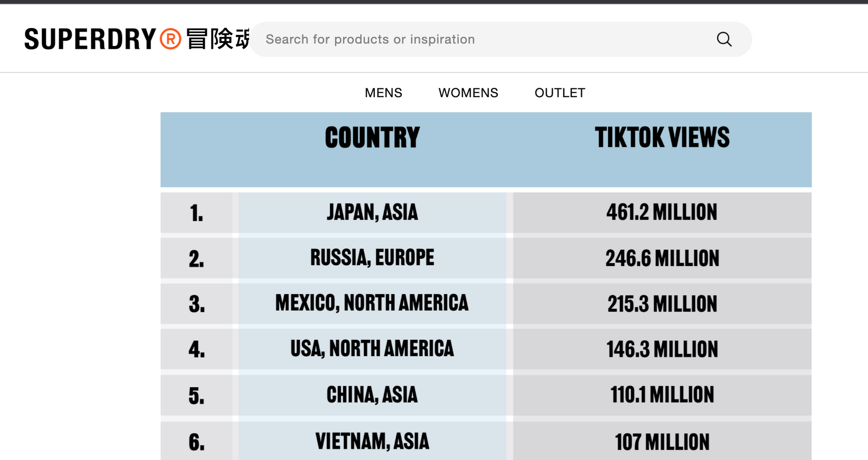The width and height of the screenshot is (868, 460).
Task: Select the TIKTOK VIEWS column header
Action: tap(662, 137)
